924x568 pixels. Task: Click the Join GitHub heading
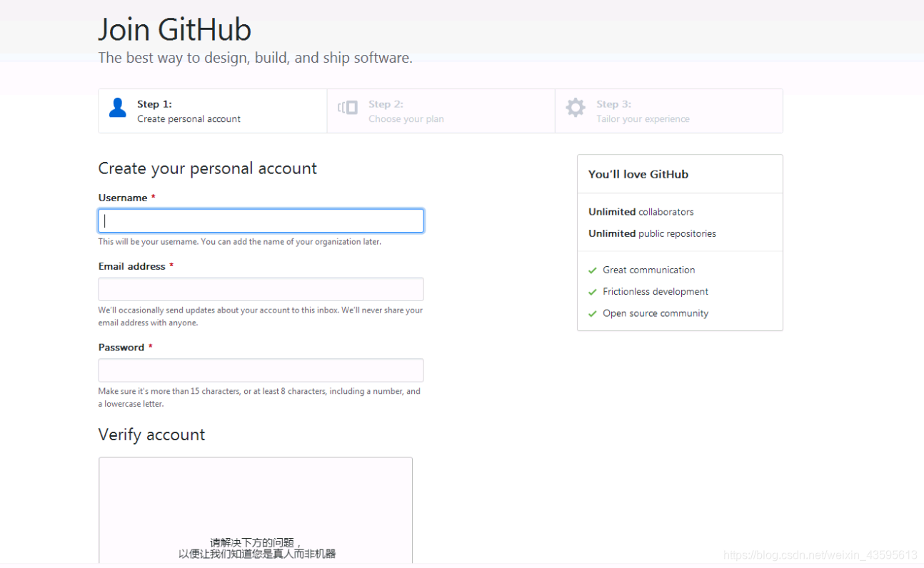175,30
